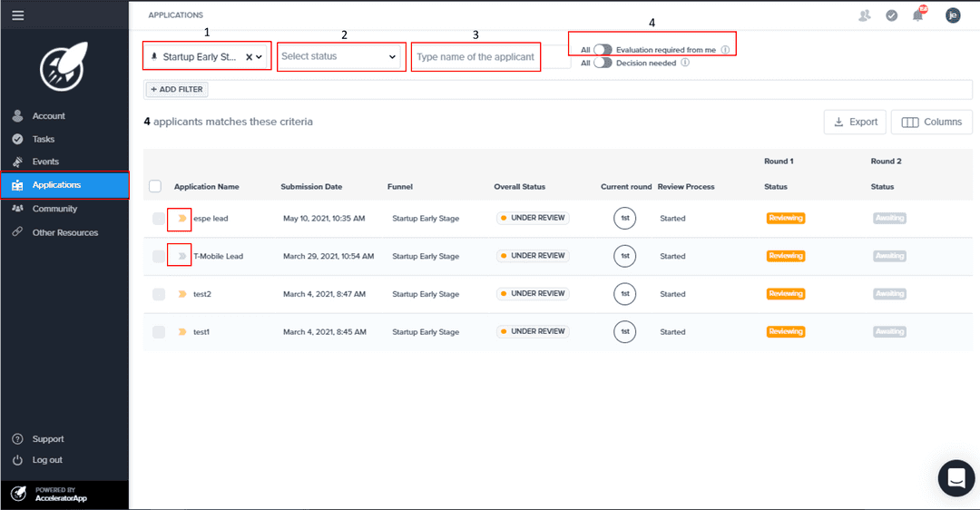Click the notifications bell icon
Image resolution: width=980 pixels, height=510 pixels.
(918, 15)
